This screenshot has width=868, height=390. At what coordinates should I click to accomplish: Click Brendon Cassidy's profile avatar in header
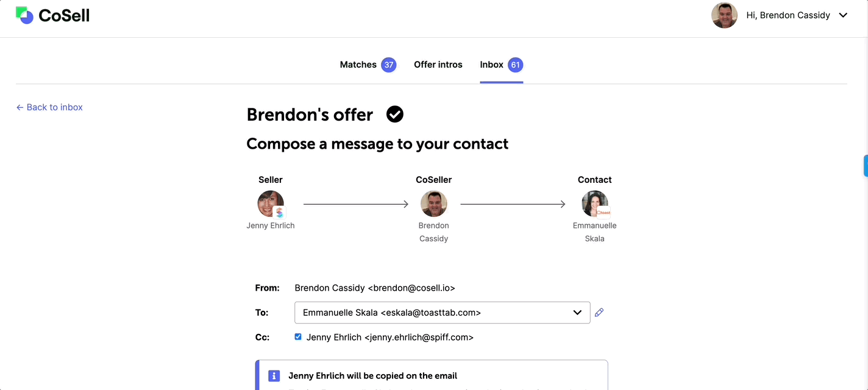pos(724,15)
